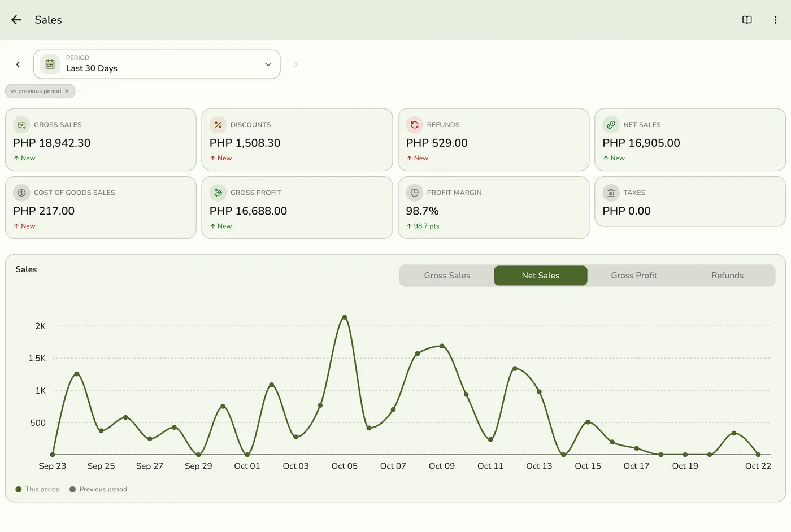Click the '2K' y-axis label
Viewport: 791px width, 532px height.
click(x=41, y=326)
